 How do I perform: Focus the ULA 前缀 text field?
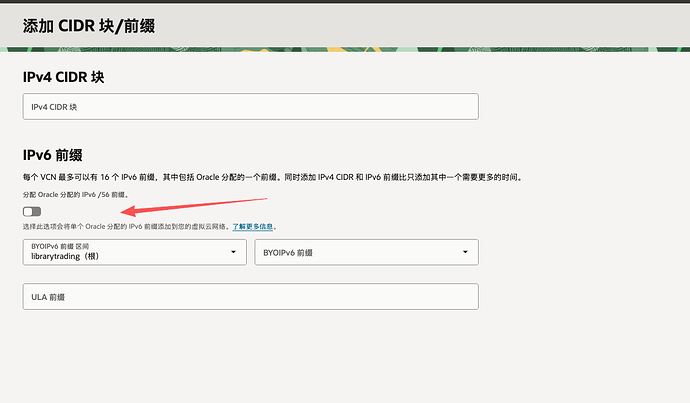[x=250, y=297]
